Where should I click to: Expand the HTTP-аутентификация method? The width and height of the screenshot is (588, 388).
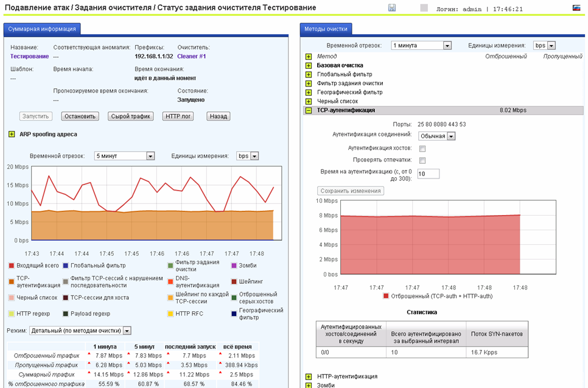tap(309, 377)
